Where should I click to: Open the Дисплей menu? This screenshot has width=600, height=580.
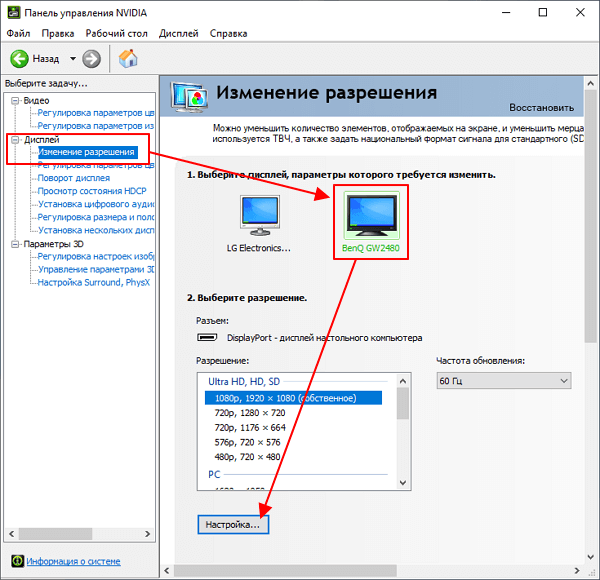[179, 34]
